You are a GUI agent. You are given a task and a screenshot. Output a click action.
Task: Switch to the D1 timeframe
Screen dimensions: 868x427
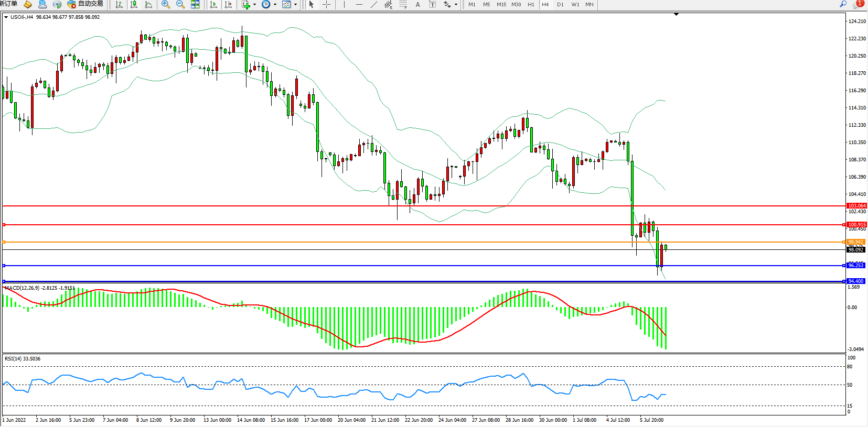click(x=560, y=5)
